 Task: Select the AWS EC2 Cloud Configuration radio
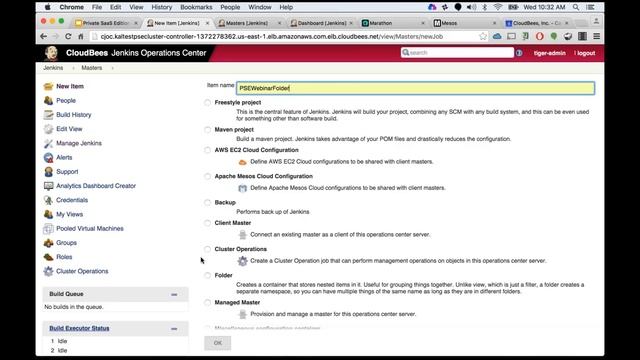(207, 150)
